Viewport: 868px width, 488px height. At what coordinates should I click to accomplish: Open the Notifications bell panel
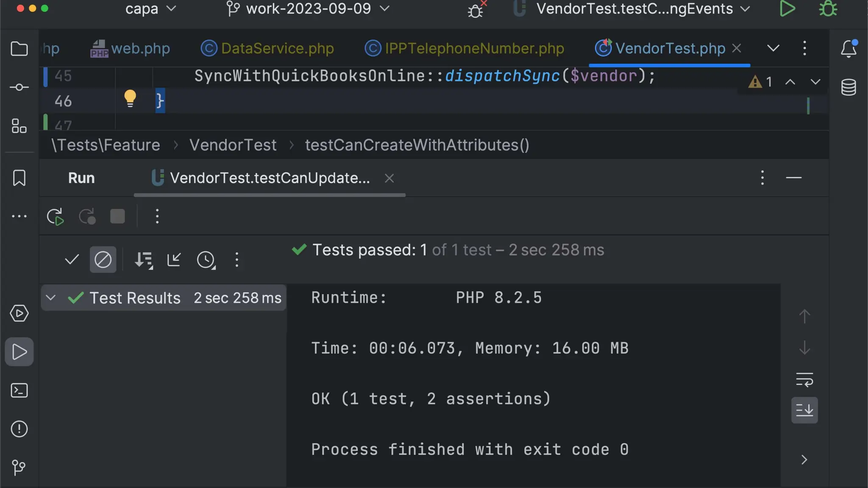click(x=849, y=49)
